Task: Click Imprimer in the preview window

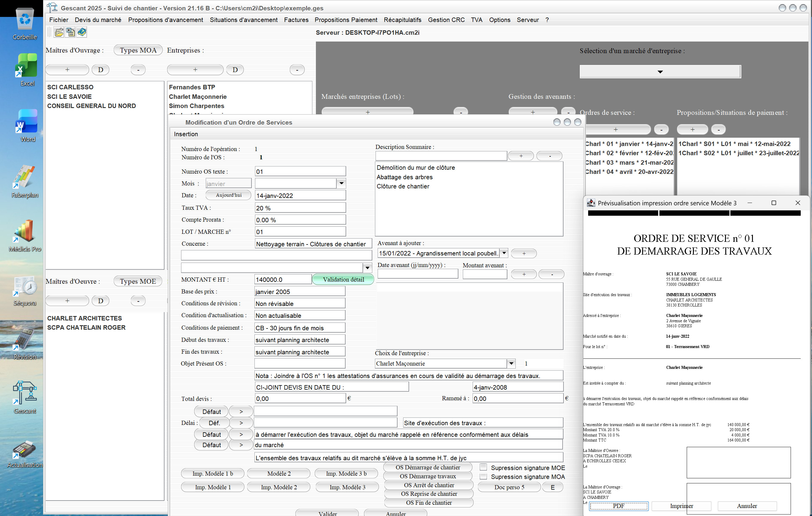Action: click(x=681, y=506)
